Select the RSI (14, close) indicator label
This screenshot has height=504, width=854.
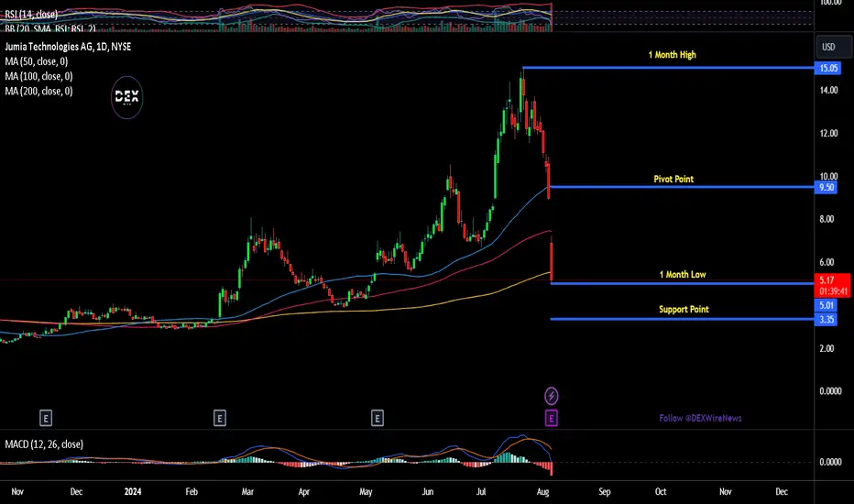click(31, 14)
